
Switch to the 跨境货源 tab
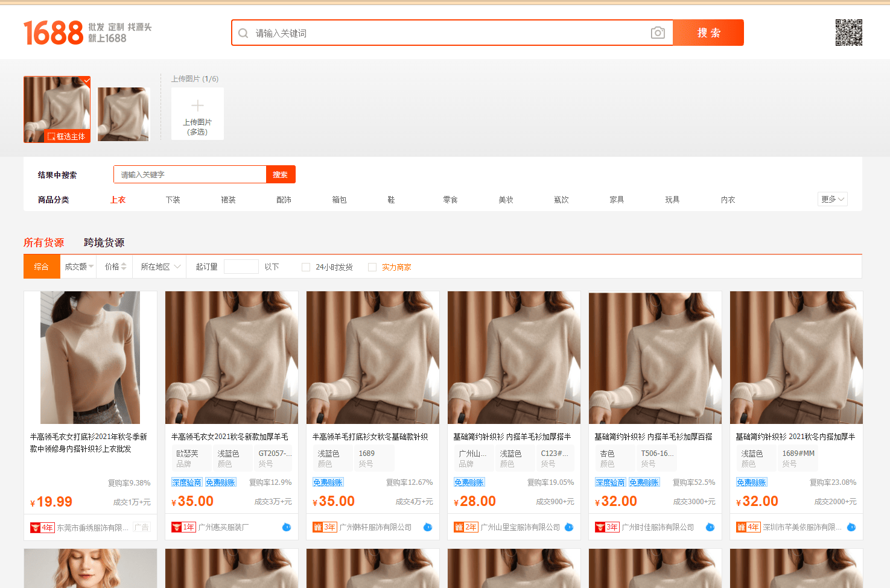click(x=104, y=242)
